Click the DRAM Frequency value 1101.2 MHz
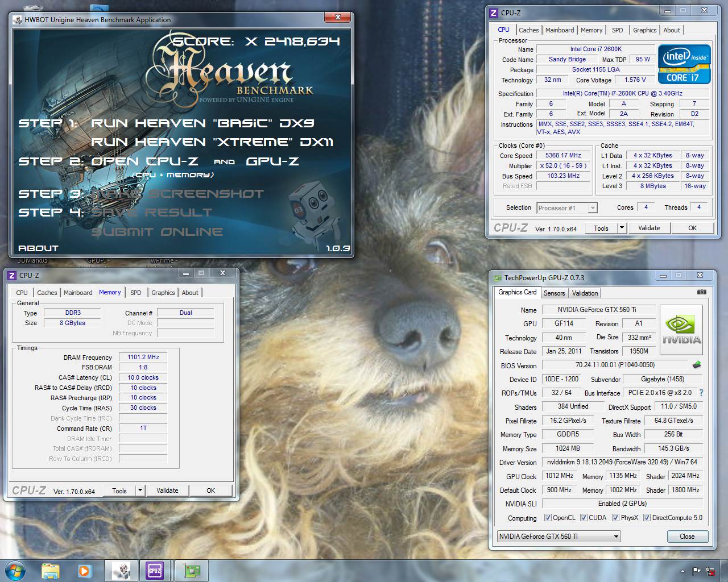Viewport: 728px width, 582px height. 143,357
